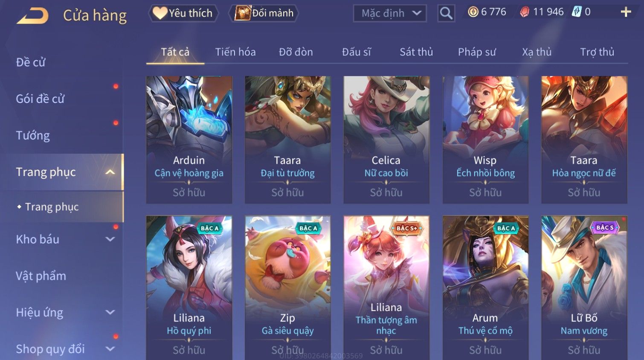Click the blue voucher balance icon
This screenshot has width=644, height=360.
pos(577,12)
